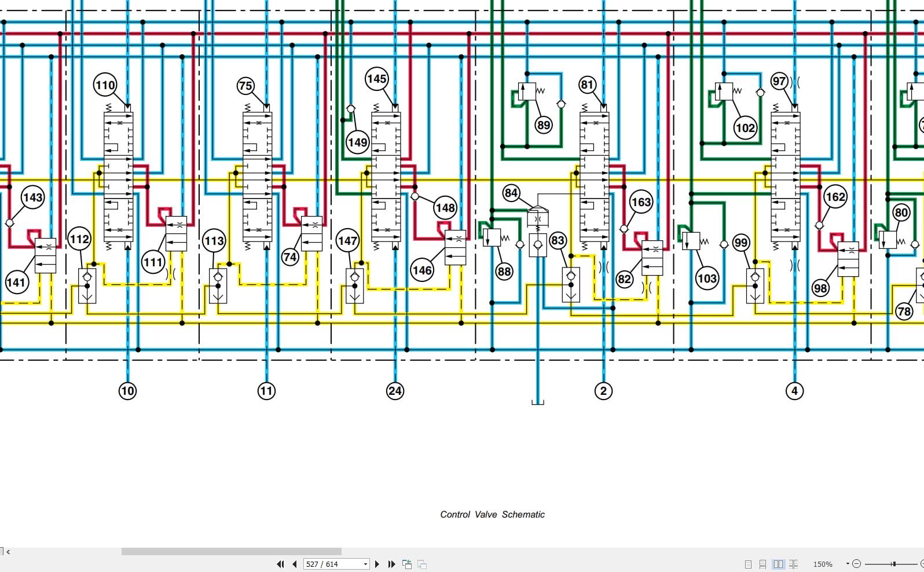Click callout number 143

click(32, 197)
